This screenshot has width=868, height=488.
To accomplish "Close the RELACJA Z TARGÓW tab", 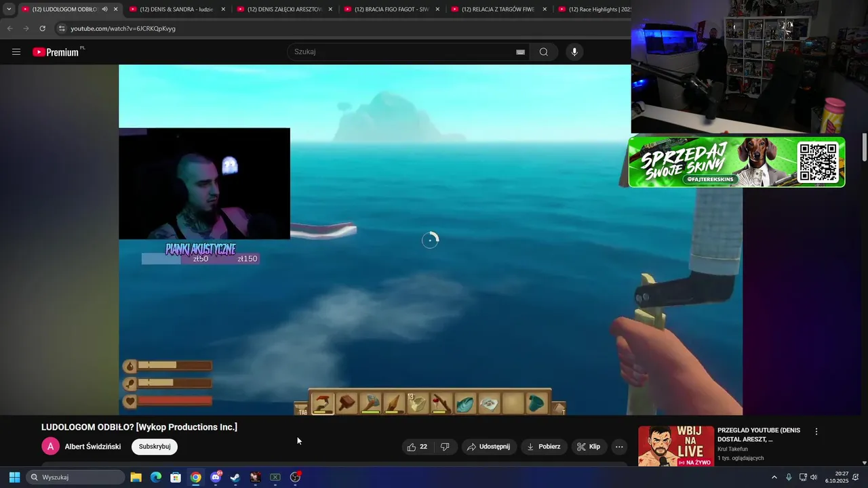I will [x=545, y=9].
